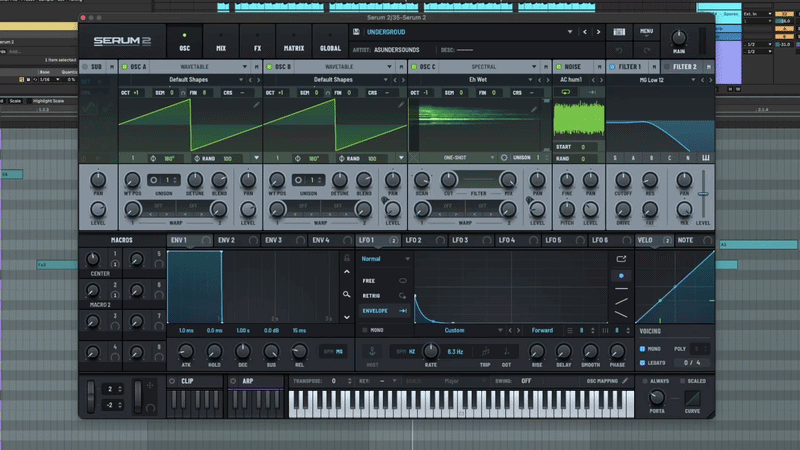Open the ONE-SHOT mode dropdown in OSC C
This screenshot has width=800, height=450.
click(492, 158)
